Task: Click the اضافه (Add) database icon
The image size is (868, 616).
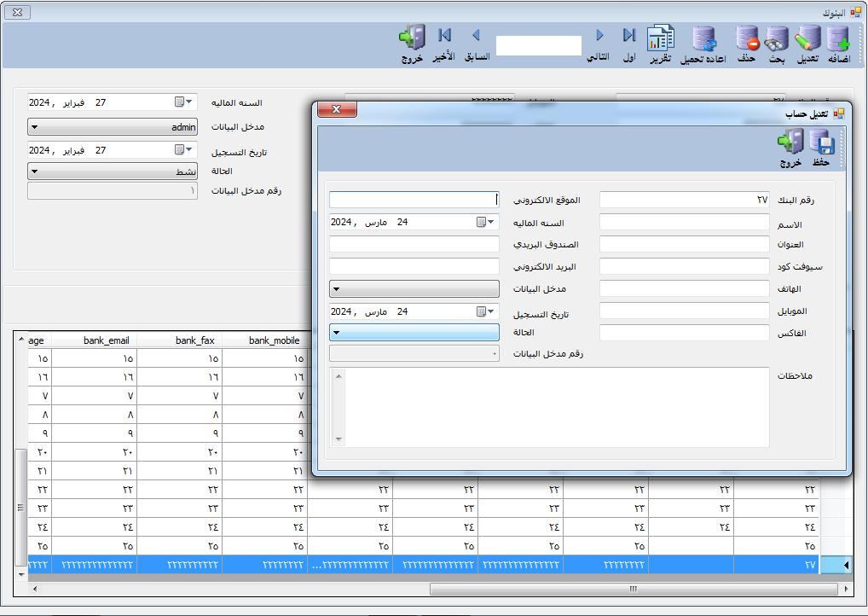Action: (838, 40)
